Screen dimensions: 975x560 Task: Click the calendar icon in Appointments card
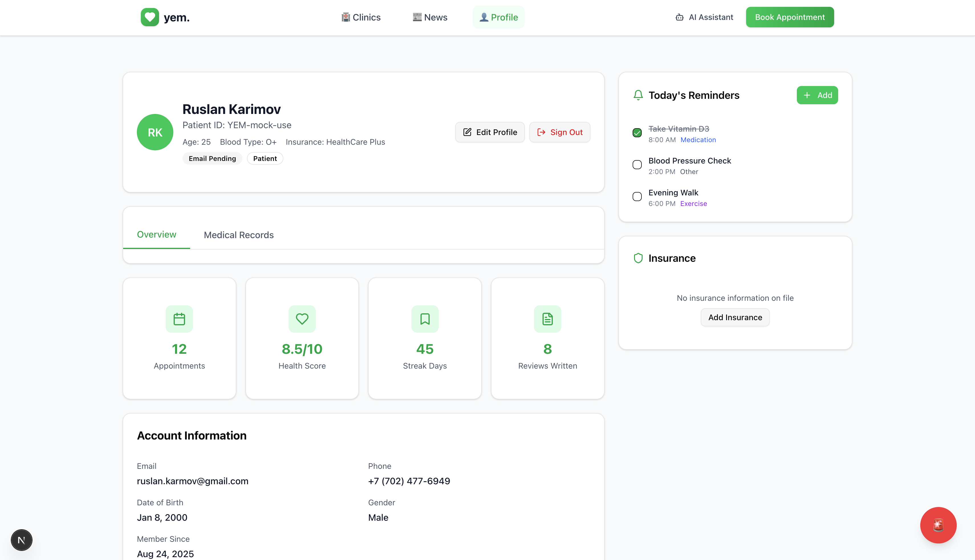179,319
